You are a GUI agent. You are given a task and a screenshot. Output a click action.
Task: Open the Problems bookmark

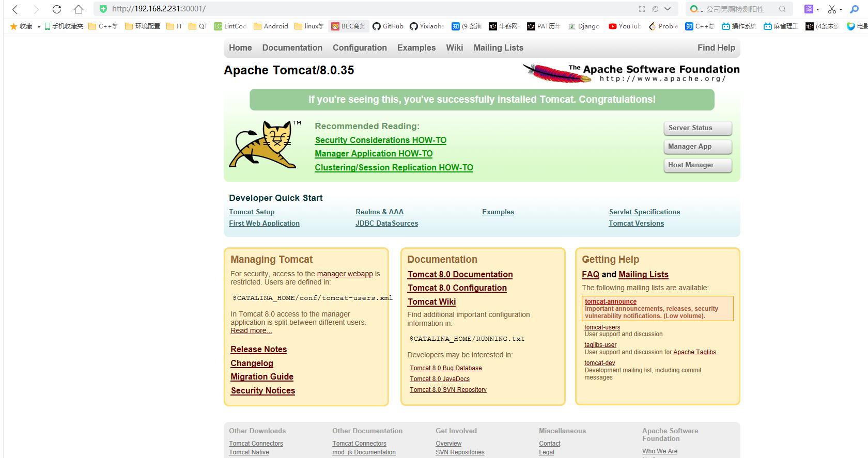pos(663,26)
